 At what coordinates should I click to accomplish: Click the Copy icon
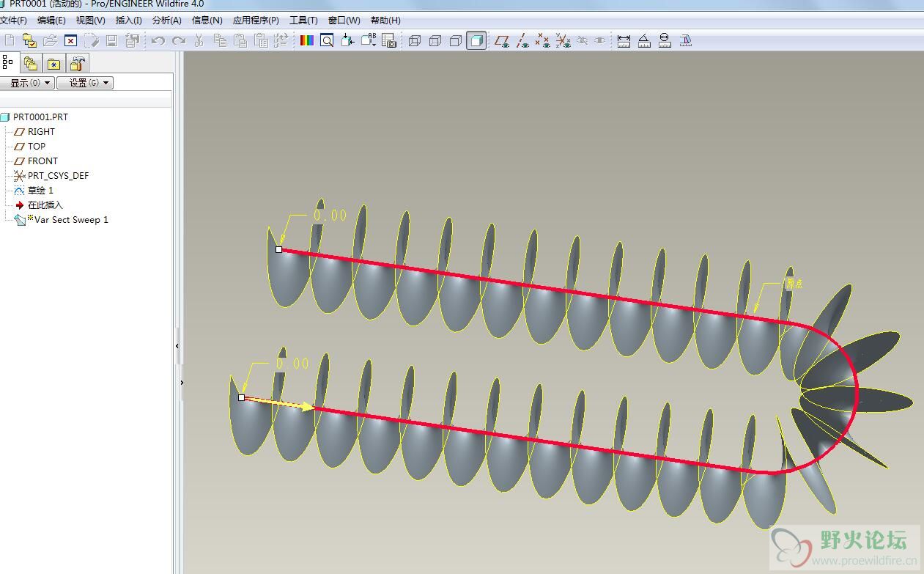click(x=219, y=40)
